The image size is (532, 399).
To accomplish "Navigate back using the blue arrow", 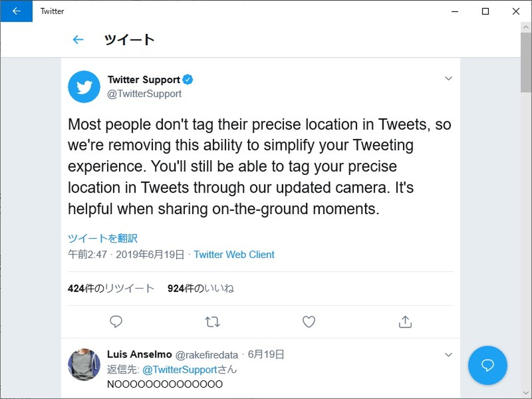I will click(78, 39).
